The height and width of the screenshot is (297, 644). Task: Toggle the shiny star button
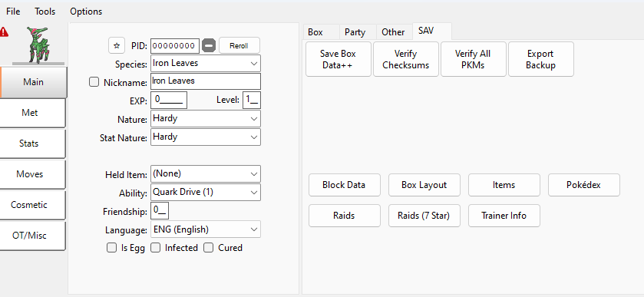coord(117,45)
